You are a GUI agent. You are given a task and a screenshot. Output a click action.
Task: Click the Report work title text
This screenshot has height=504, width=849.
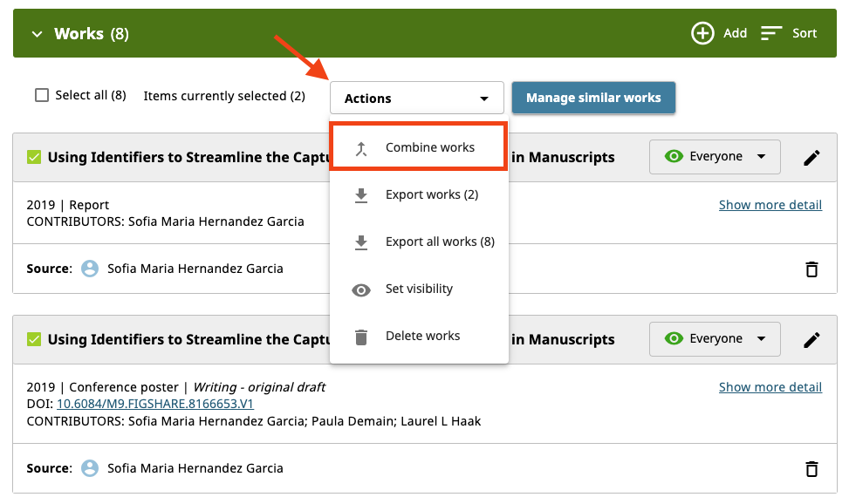[188, 158]
